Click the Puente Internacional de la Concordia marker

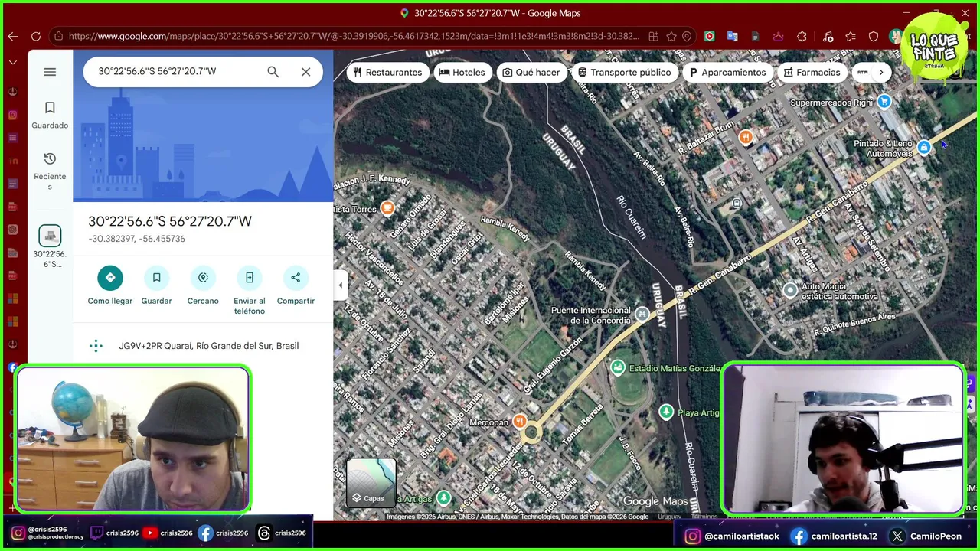point(642,314)
